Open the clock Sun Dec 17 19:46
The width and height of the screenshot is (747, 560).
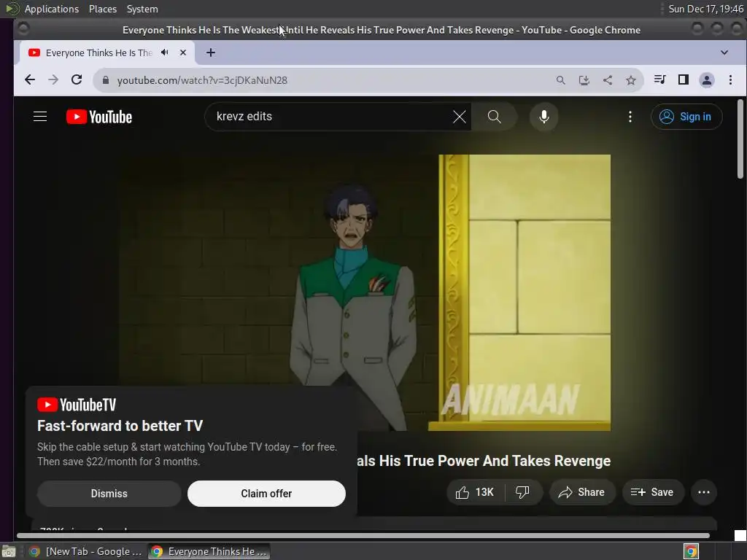click(x=705, y=9)
